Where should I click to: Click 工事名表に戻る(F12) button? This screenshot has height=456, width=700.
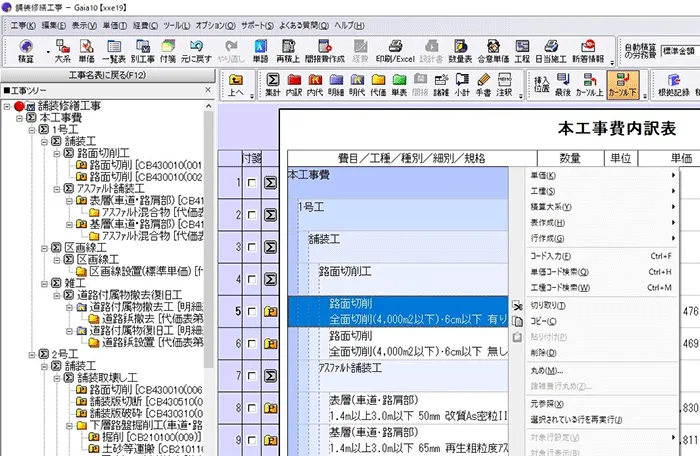coord(108,75)
